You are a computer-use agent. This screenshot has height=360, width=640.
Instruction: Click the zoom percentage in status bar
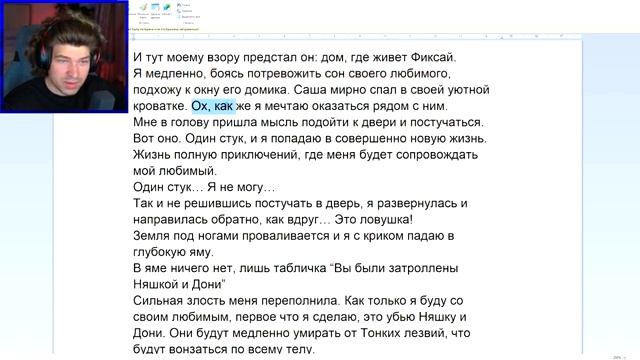[617, 358]
